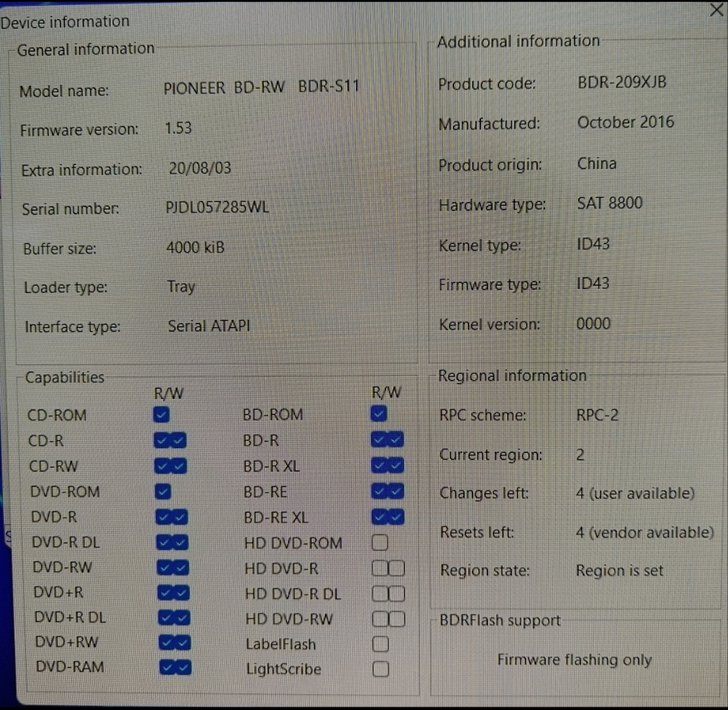Toggle the BD-R XL write checkbox
The height and width of the screenshot is (710, 728).
click(x=396, y=465)
